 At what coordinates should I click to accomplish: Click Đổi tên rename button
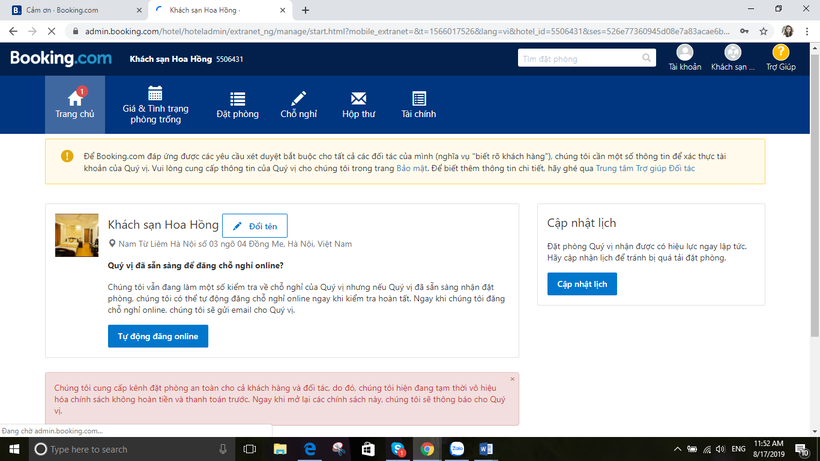[x=255, y=226]
